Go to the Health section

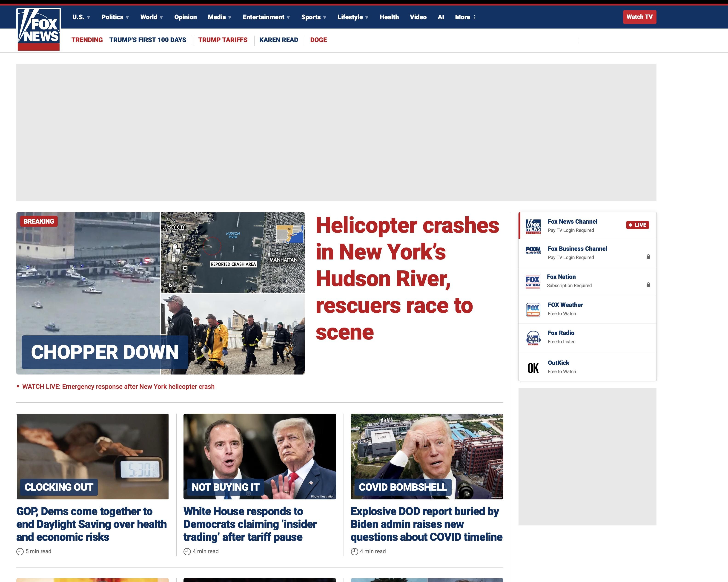pyautogui.click(x=389, y=17)
